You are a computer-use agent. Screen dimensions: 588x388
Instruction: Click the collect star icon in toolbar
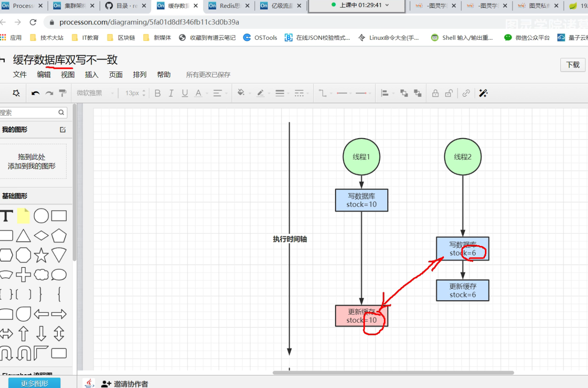(x=16, y=93)
